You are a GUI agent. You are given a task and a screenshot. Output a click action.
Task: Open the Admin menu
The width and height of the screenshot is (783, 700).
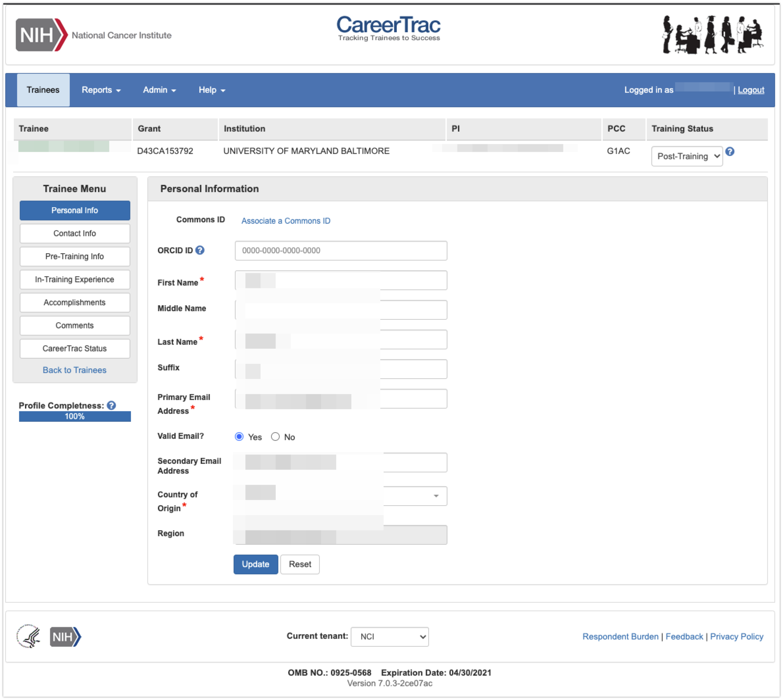coord(159,90)
